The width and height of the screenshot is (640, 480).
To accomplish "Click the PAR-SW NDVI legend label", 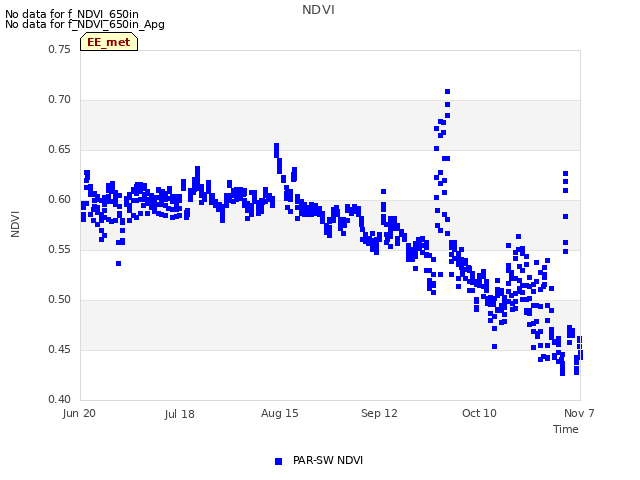I will (x=328, y=460).
